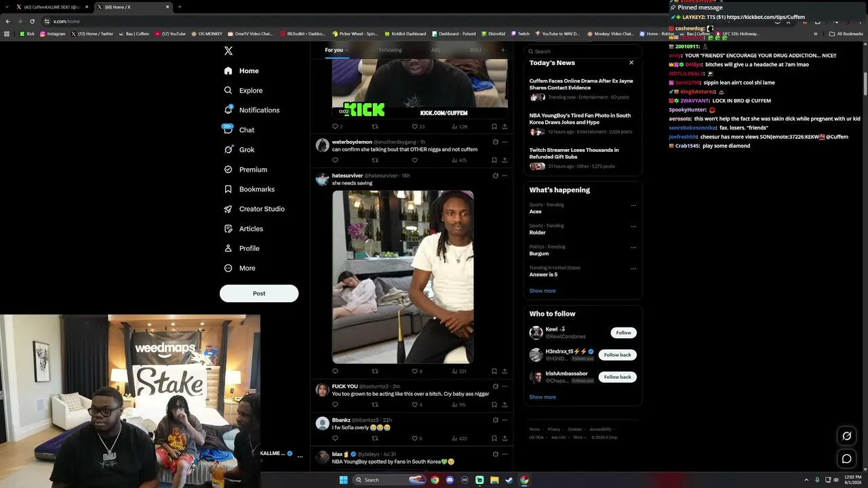
Task: Switch to the BAU timeline tab
Action: [475, 50]
